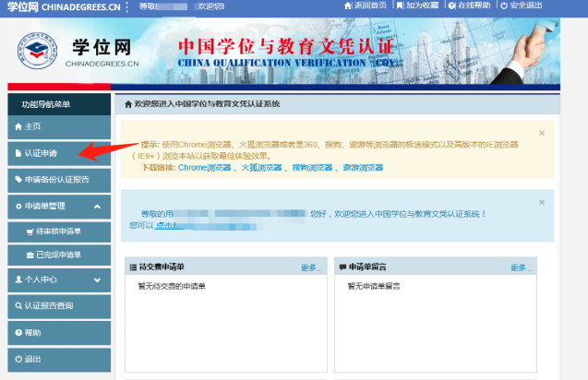Screen dimensions: 588x380
Task: Open 申请备份认证报告 in the sidebar
Action: point(59,180)
